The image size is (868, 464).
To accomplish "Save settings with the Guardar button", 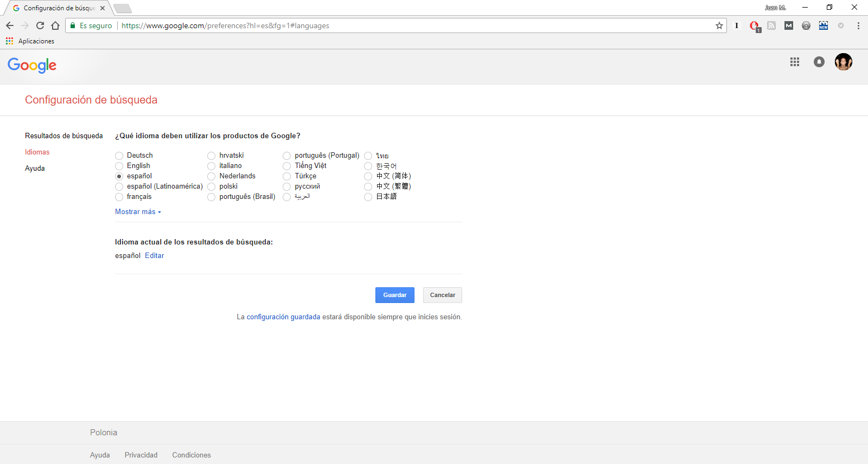I will pyautogui.click(x=395, y=295).
